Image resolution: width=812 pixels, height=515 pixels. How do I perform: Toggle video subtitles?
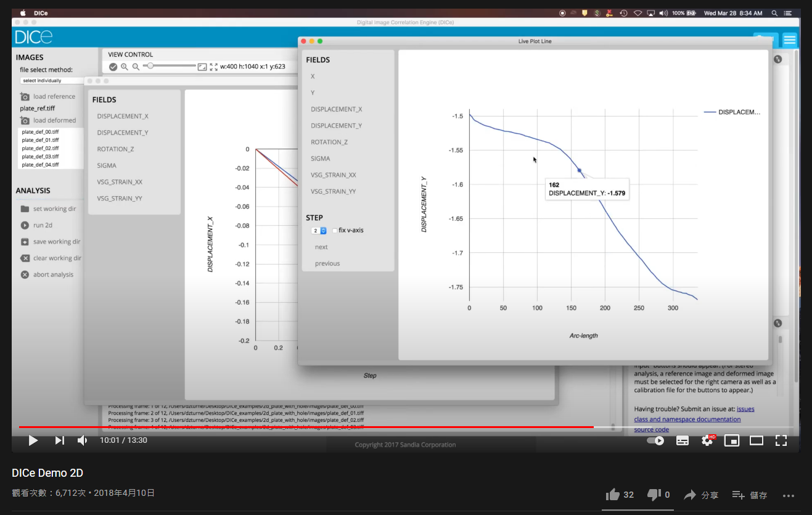pos(683,440)
